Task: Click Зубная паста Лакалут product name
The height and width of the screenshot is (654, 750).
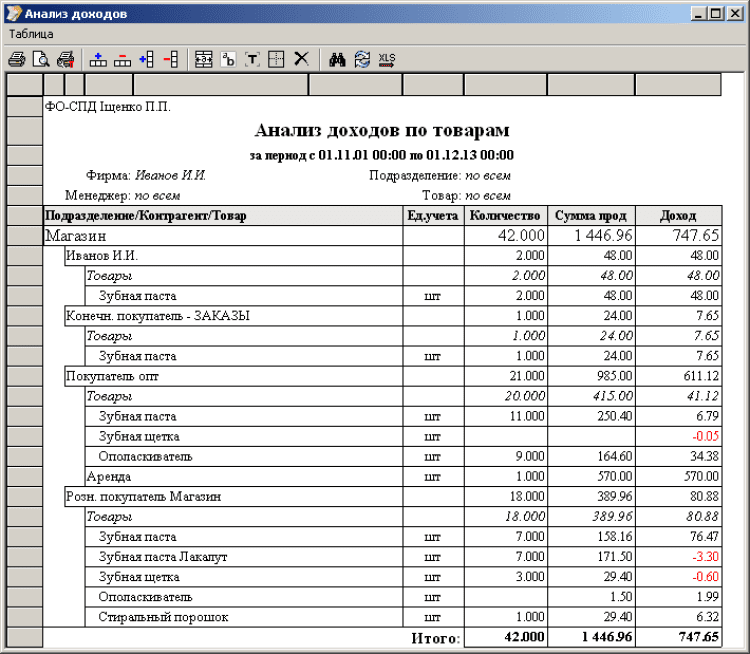Action: [163, 557]
